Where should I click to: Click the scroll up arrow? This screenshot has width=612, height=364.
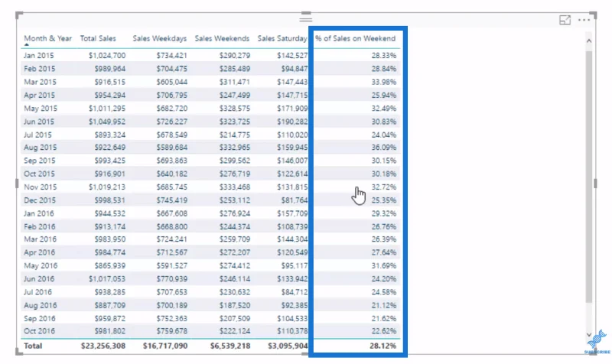click(589, 41)
